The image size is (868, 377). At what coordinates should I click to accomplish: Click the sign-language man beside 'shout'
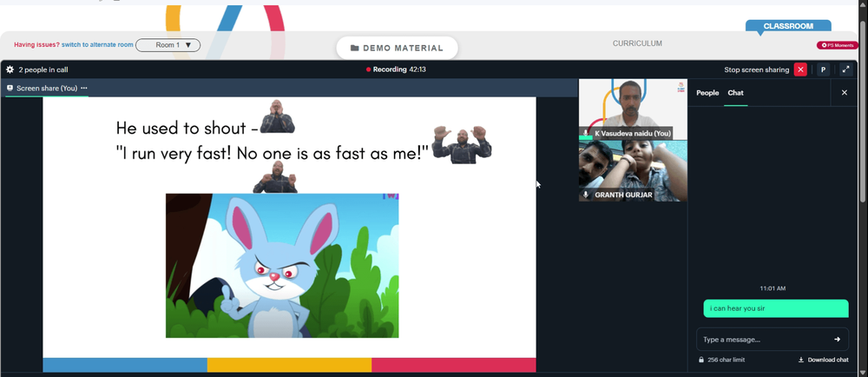(278, 116)
